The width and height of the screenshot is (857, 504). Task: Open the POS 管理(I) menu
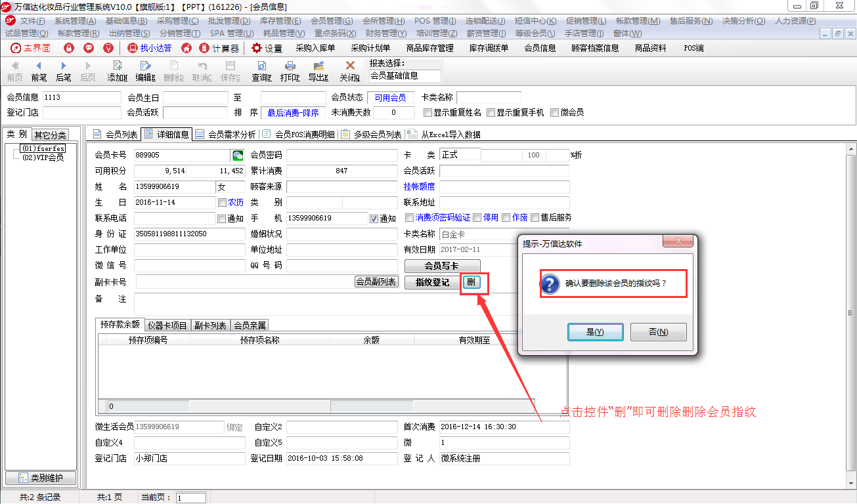coord(435,21)
